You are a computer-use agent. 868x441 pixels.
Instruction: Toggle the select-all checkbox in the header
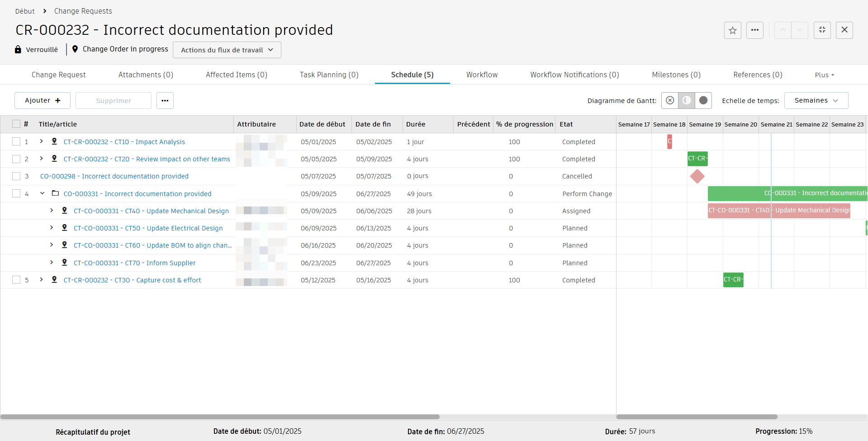[16, 124]
